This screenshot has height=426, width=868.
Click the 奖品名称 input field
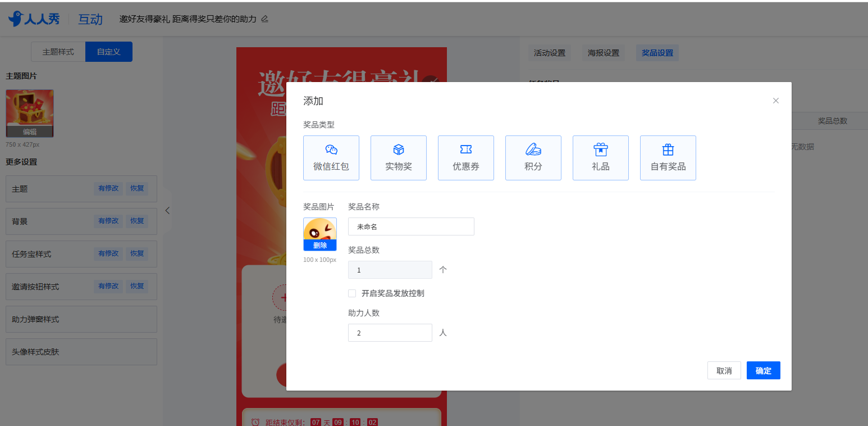(x=411, y=226)
